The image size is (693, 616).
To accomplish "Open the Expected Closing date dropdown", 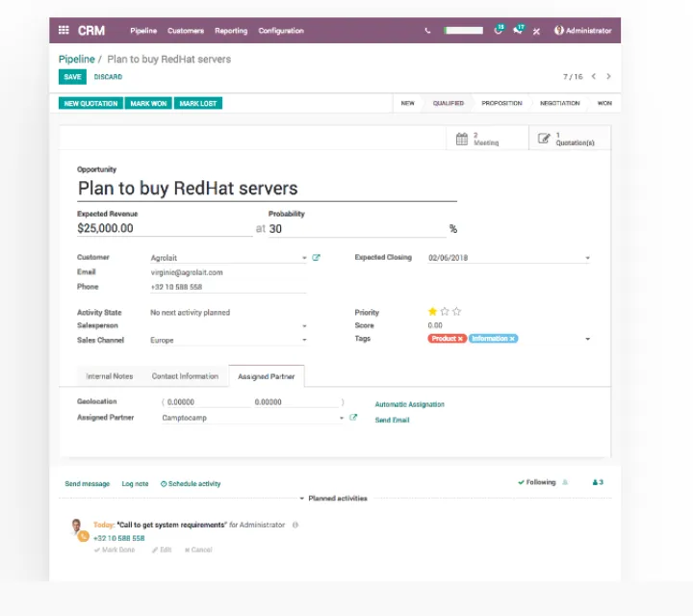I will tap(587, 258).
